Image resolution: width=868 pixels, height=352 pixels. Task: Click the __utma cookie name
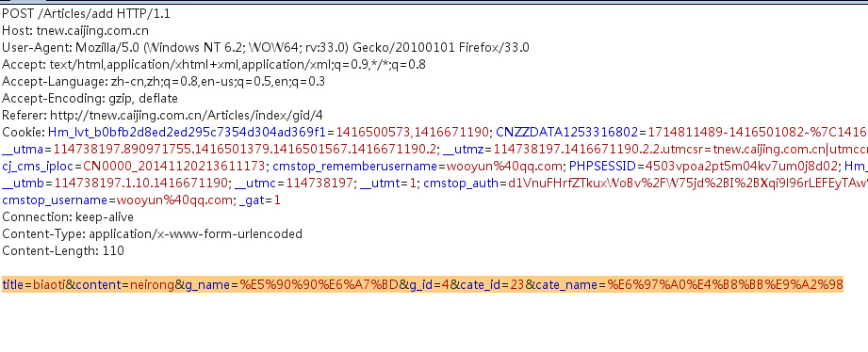tap(24, 150)
